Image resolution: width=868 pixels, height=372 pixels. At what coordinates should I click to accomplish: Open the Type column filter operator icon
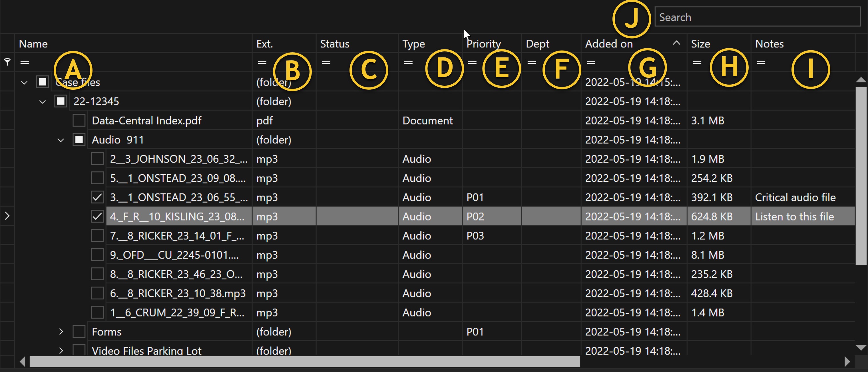point(408,62)
